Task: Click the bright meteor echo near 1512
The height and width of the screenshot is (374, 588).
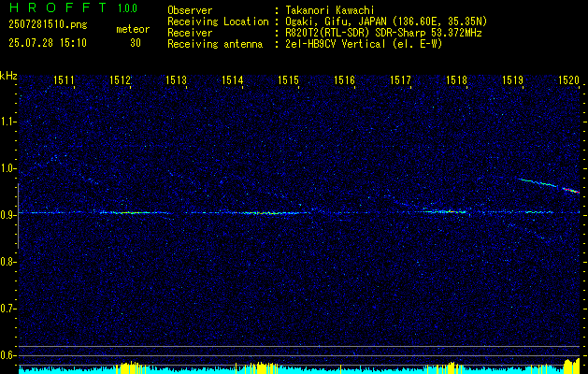Action: [x=129, y=212]
